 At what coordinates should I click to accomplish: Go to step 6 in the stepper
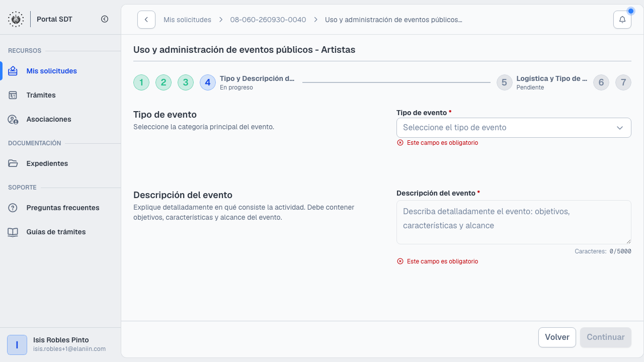(601, 82)
